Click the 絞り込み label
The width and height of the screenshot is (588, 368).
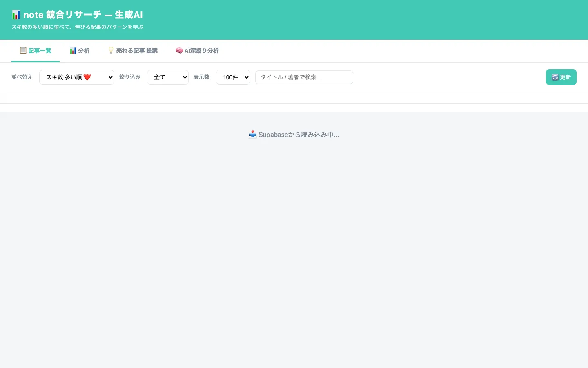130,77
